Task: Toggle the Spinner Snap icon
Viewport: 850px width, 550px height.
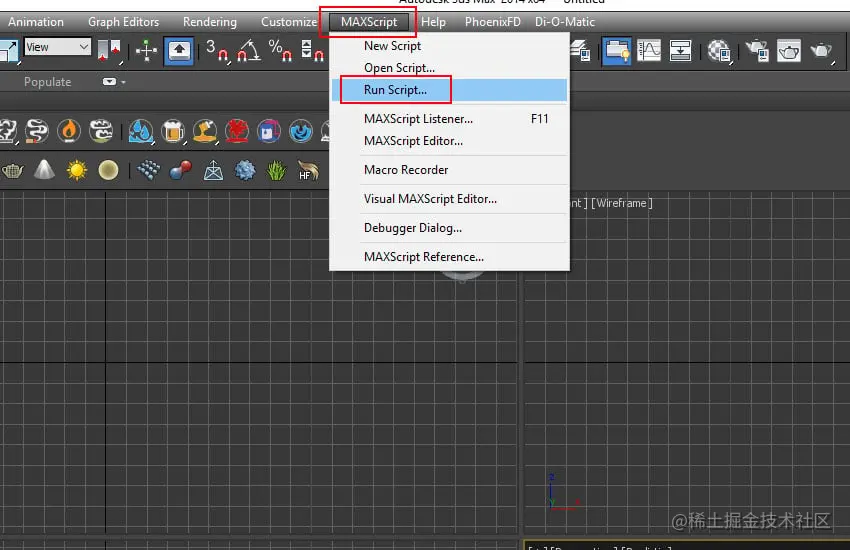Action: (312, 50)
